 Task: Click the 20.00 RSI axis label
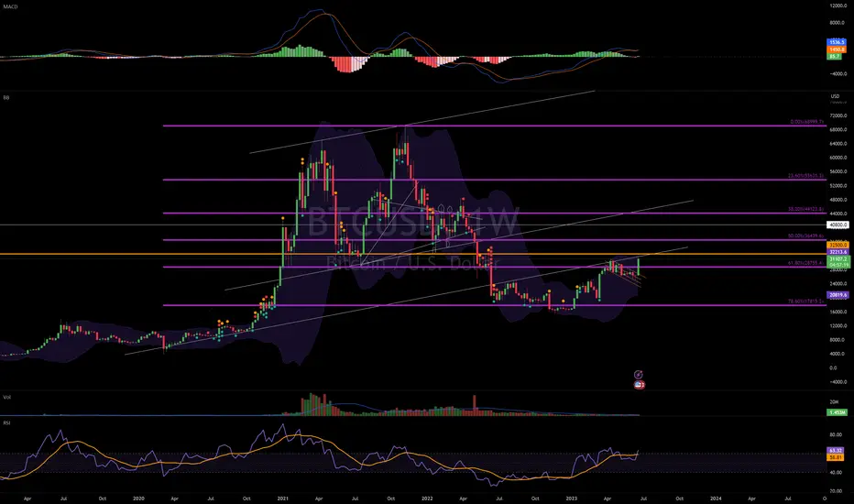click(x=836, y=491)
